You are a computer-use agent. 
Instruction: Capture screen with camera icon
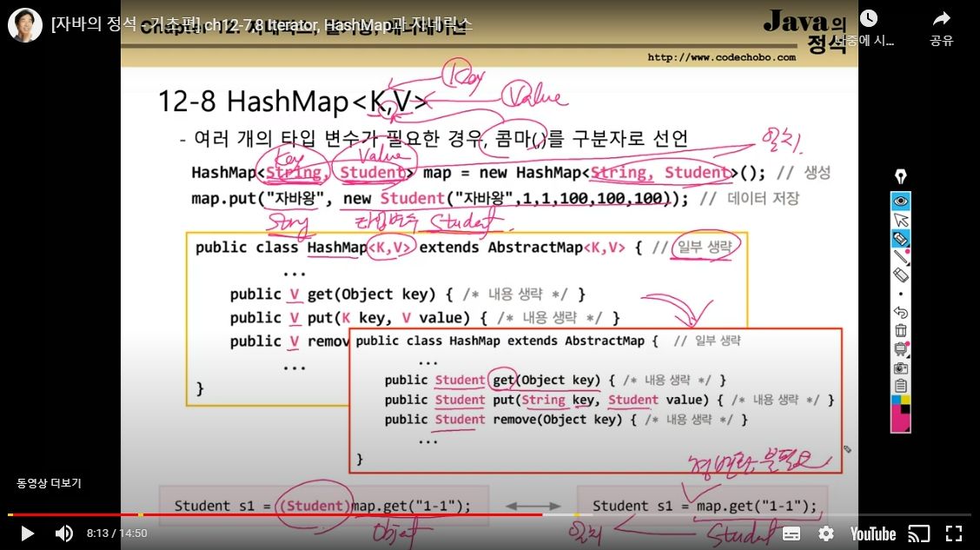[901, 368]
